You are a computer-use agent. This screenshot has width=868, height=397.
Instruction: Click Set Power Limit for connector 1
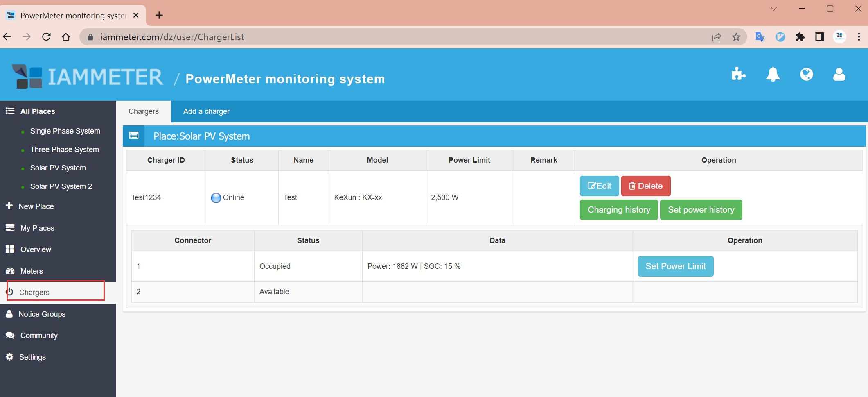click(675, 266)
